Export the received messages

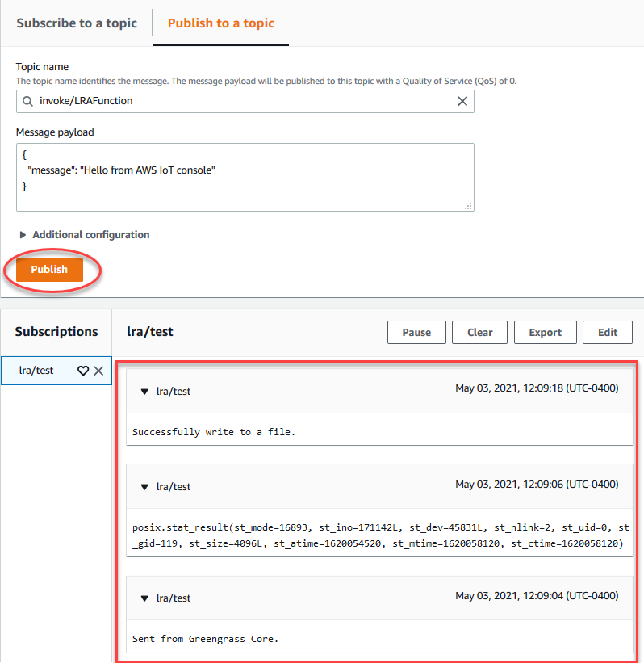(545, 332)
